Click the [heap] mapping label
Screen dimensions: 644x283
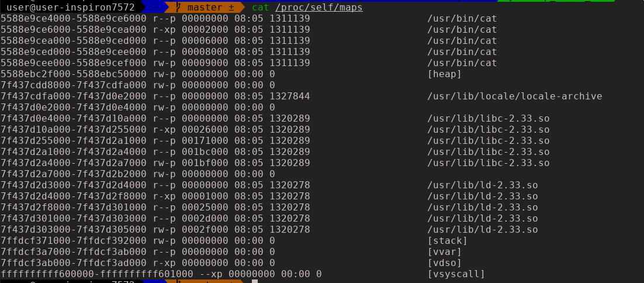(x=445, y=74)
